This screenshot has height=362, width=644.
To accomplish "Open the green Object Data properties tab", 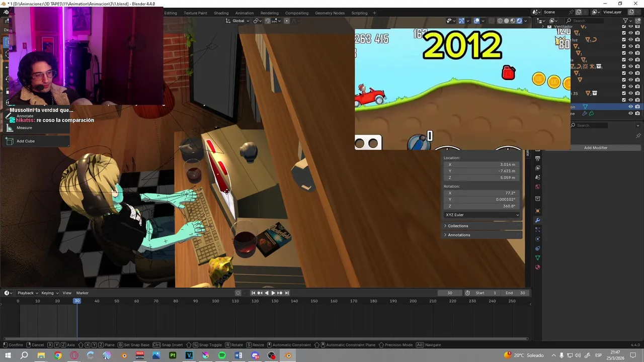I will [537, 258].
